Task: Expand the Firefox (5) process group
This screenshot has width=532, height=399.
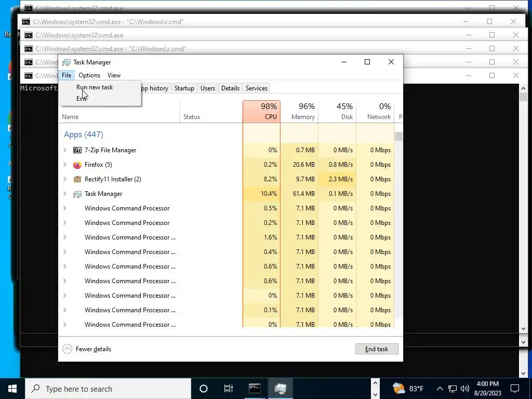Action: 65,165
